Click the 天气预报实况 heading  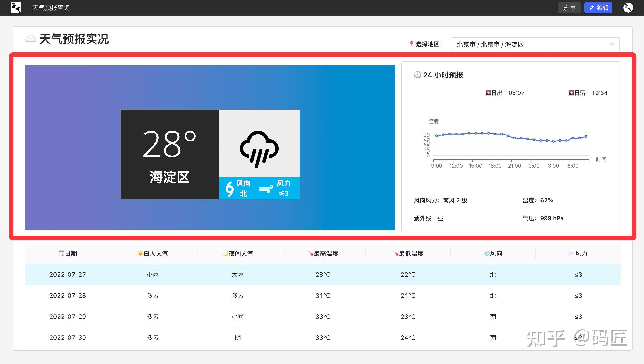(74, 39)
